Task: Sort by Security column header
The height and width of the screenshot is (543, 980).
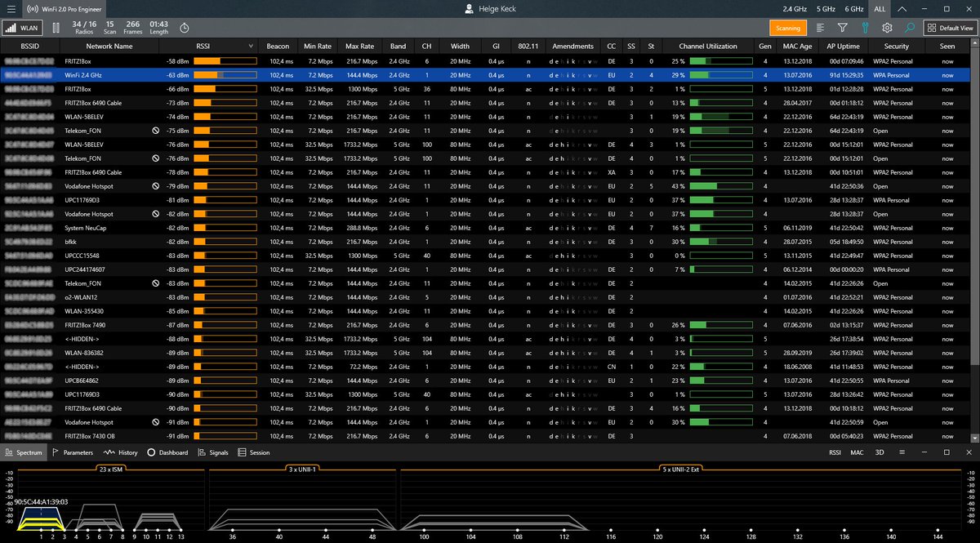Action: pos(896,47)
